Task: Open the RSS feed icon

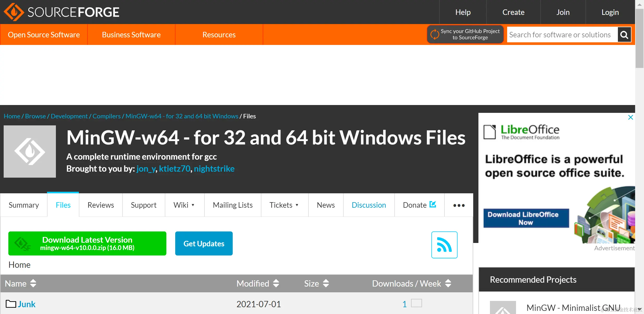Action: click(444, 245)
